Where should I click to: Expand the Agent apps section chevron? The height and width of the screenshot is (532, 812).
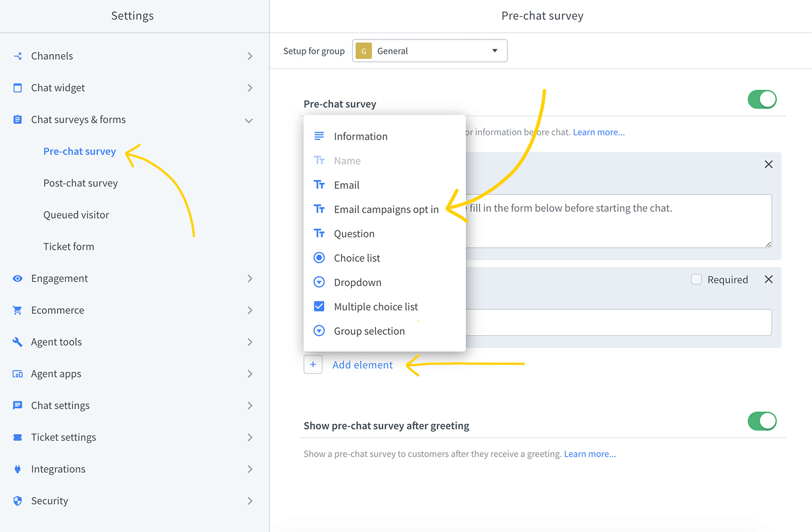coord(250,374)
